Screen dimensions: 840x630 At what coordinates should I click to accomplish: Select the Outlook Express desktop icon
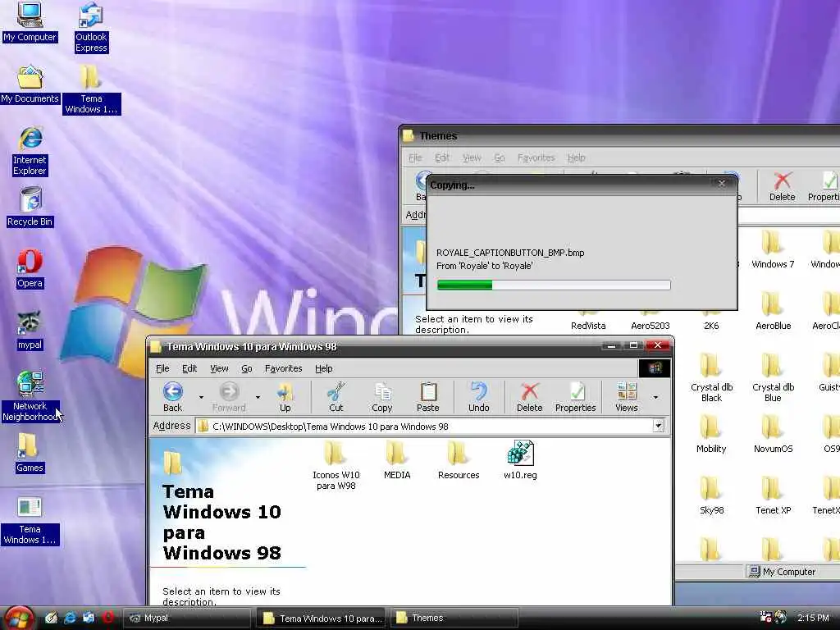coord(91,27)
